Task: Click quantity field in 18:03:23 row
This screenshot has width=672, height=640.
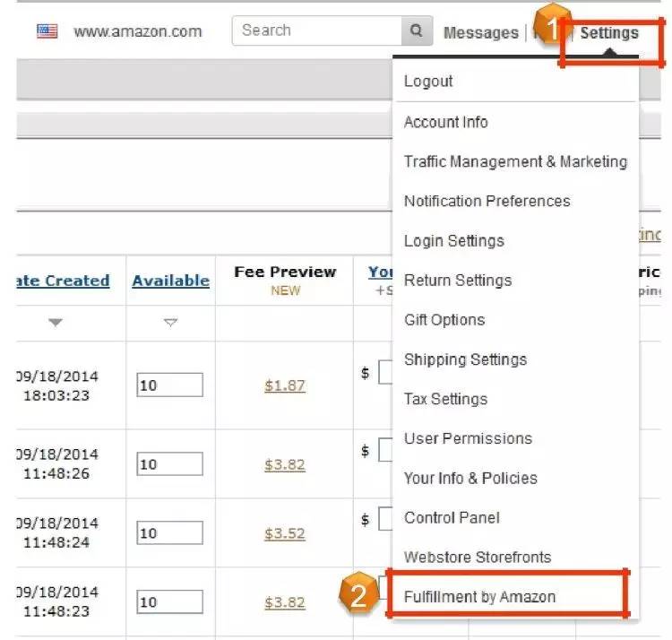Action: pos(169,385)
